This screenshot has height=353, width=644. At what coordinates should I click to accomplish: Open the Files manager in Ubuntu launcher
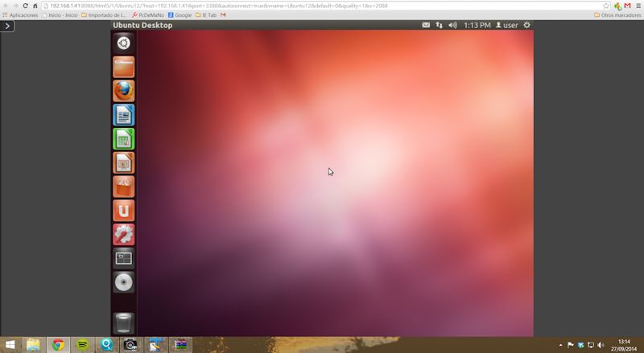pos(124,67)
